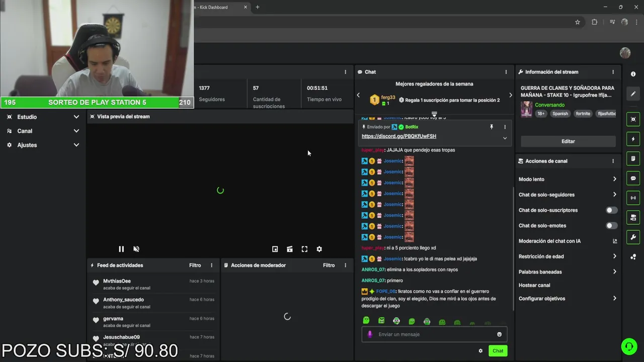Viewport: 644px width, 362px height.
Task: Show next top gifter slide
Action: tap(510, 95)
